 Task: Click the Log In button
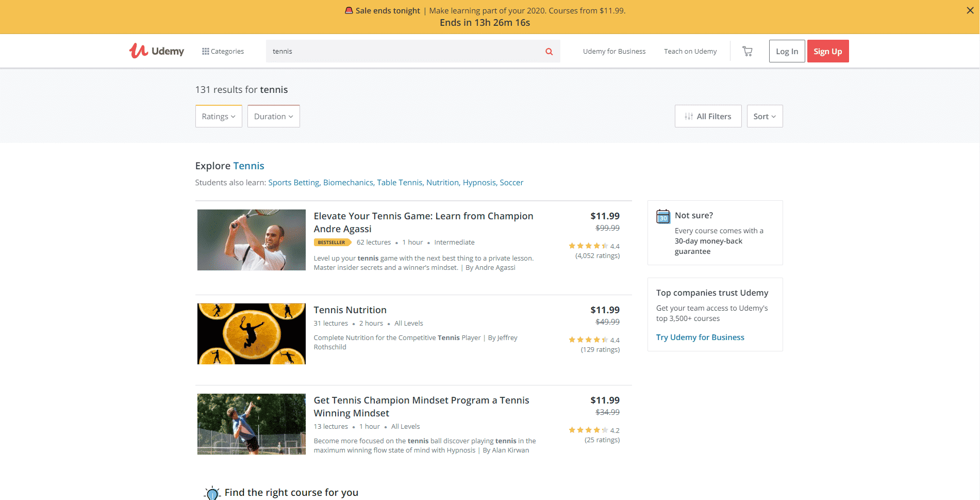pyautogui.click(x=786, y=51)
